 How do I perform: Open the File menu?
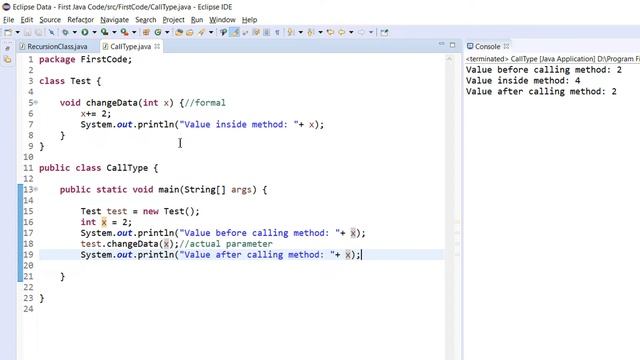[x=8, y=20]
